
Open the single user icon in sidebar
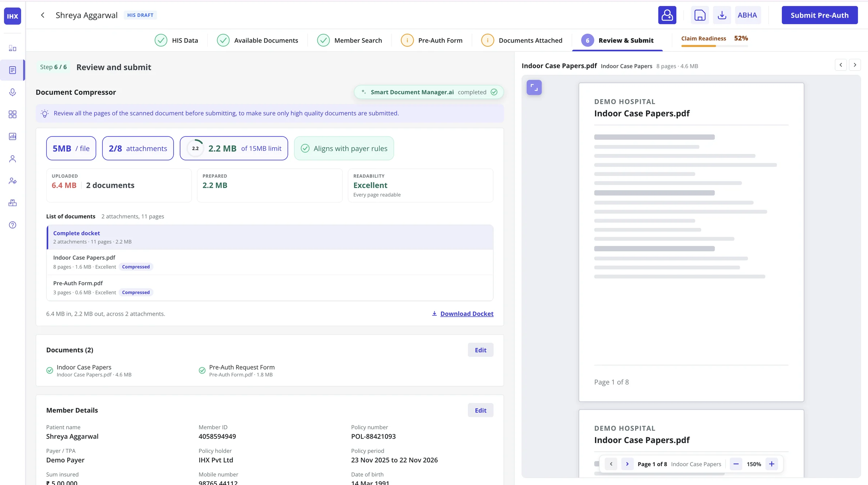(13, 159)
